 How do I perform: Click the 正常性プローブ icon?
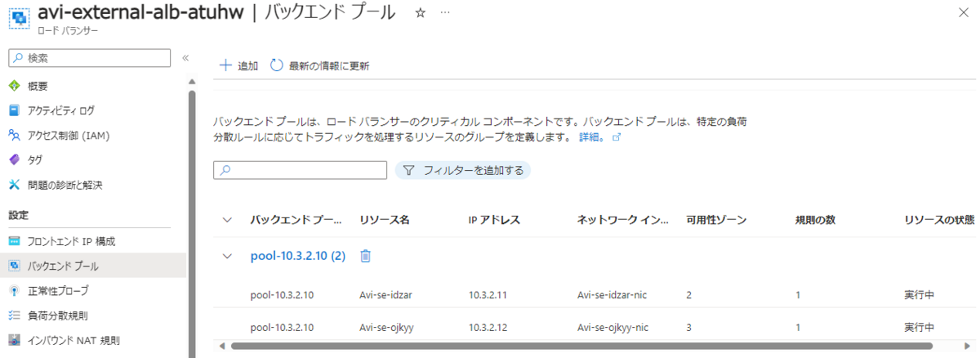(14, 290)
